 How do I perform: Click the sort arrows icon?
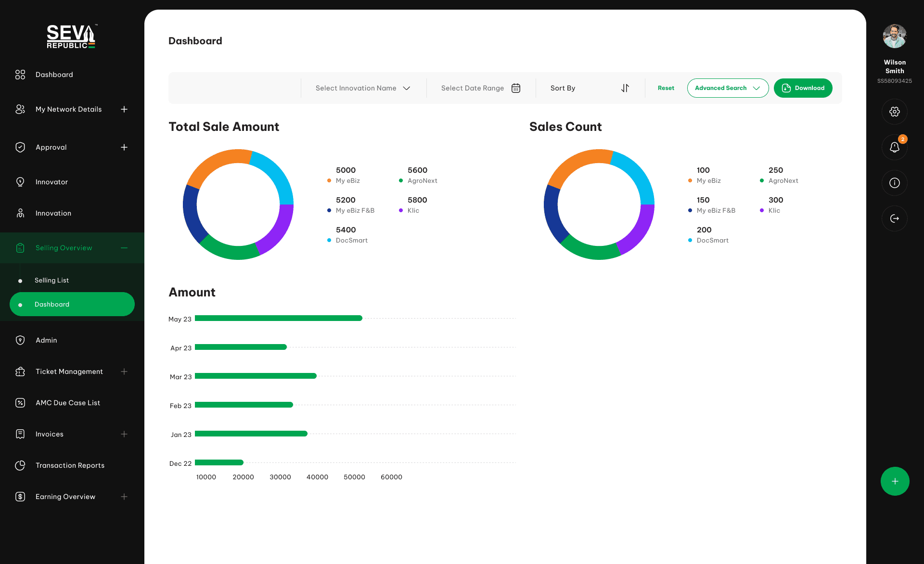(625, 88)
